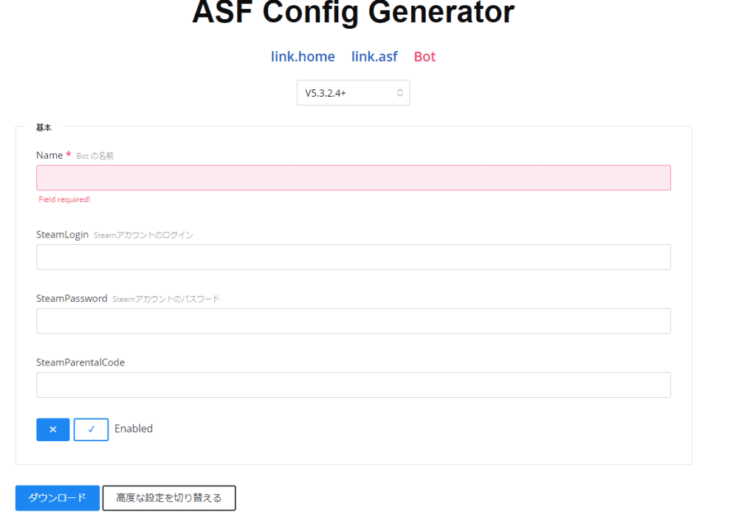Click the blue selected Enabled state icon
Viewport: 756px width, 532px height.
point(52,429)
